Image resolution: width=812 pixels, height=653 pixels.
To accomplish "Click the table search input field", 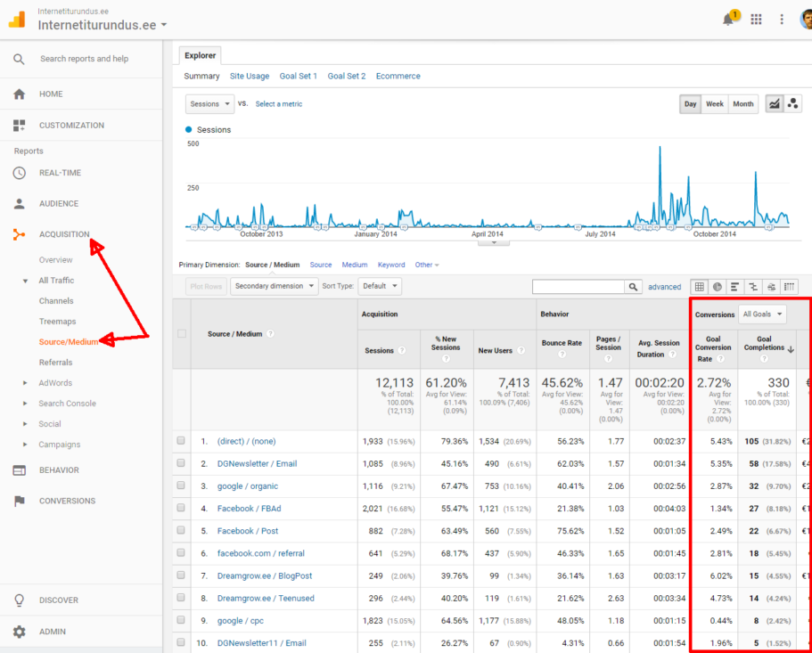I will point(579,286).
